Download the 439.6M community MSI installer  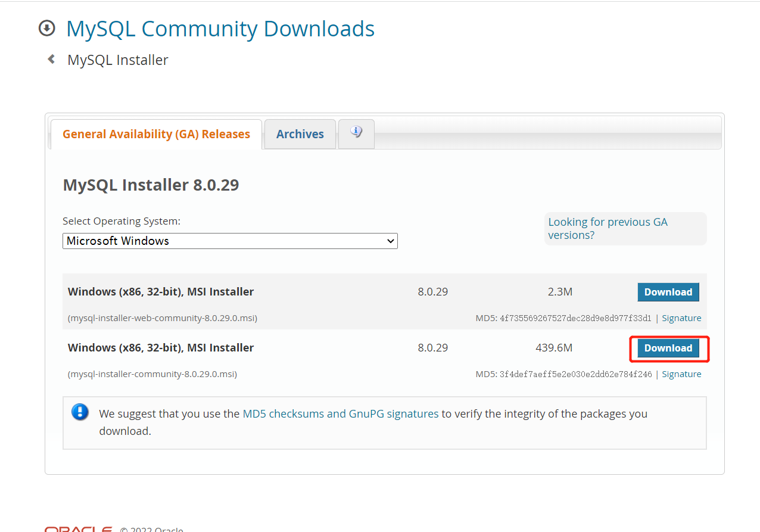[668, 348]
